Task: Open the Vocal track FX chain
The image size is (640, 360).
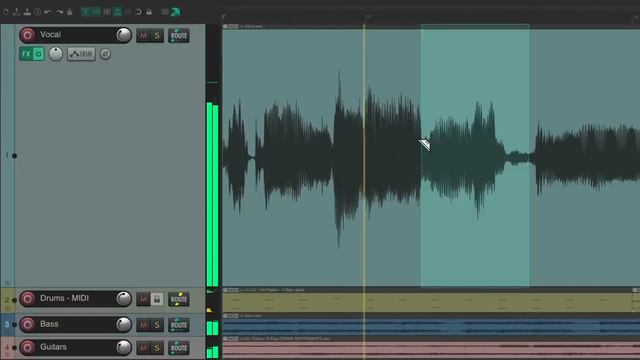Action: [x=26, y=54]
